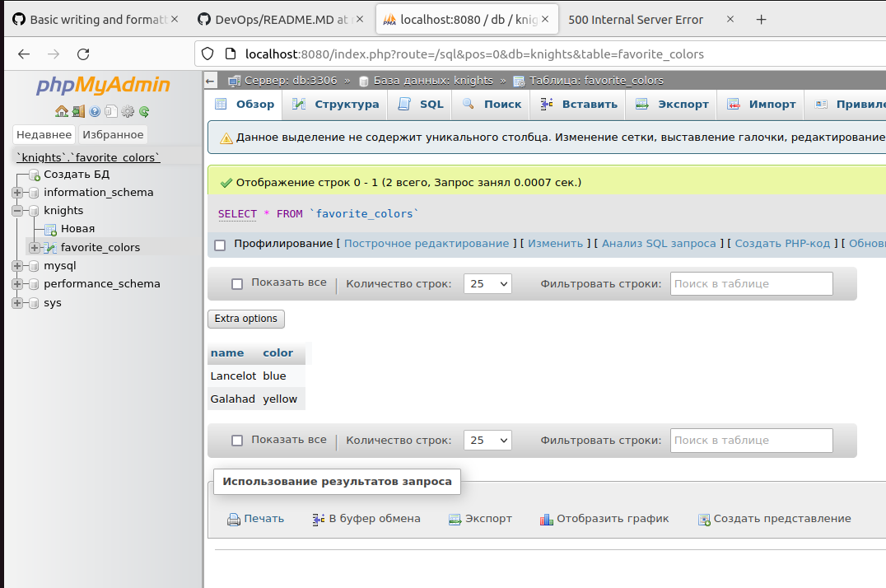Open phpMyAdmin documentation help icon
The height and width of the screenshot is (588, 886).
click(x=95, y=111)
